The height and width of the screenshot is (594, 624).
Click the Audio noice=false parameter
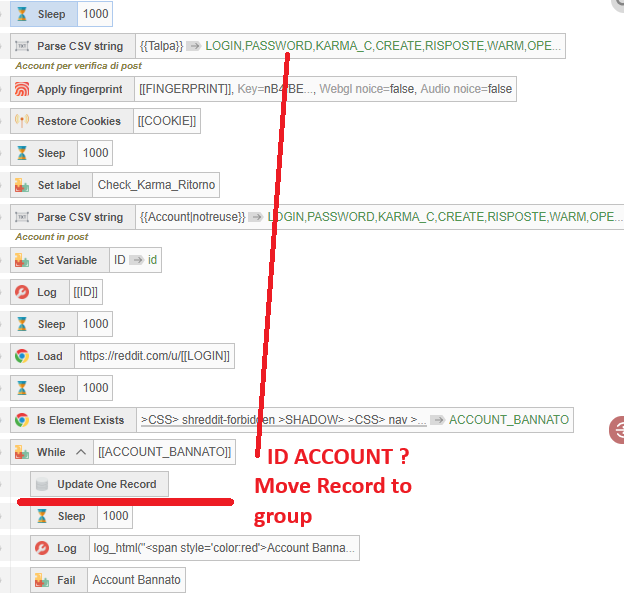click(466, 89)
